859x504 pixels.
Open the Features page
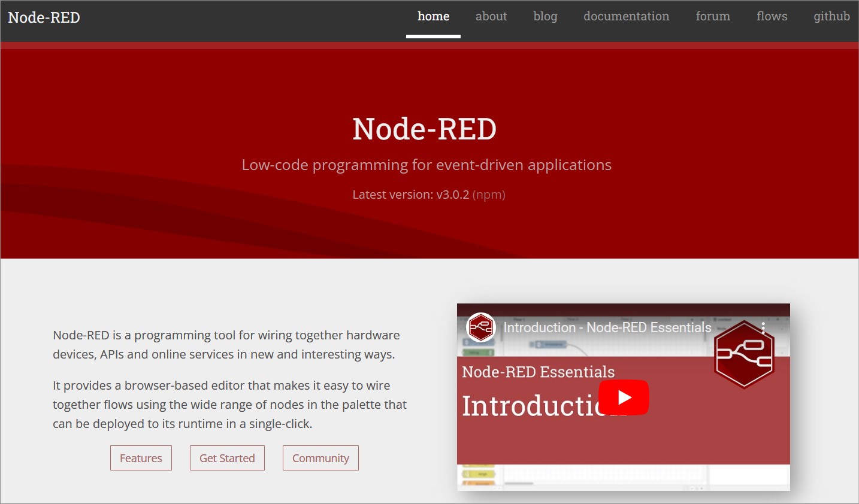pyautogui.click(x=141, y=457)
